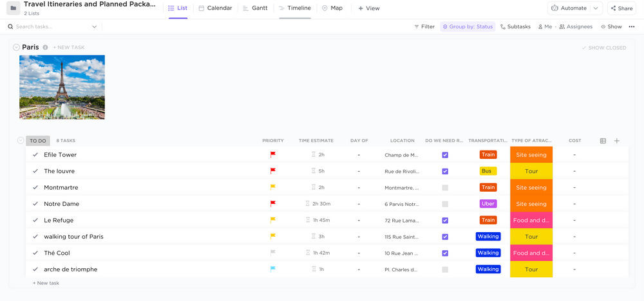Open the Gantt view tab
The height and width of the screenshot is (301, 644).
pyautogui.click(x=255, y=8)
